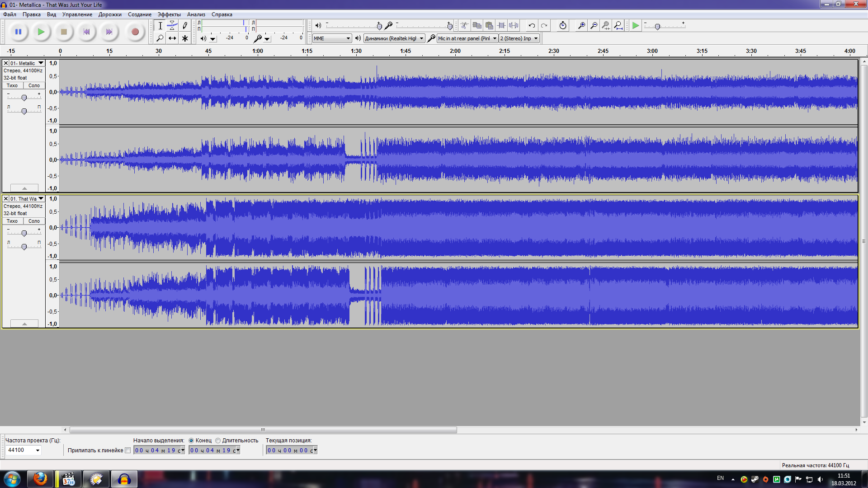Click the Undo arrow icon
The width and height of the screenshot is (868, 488).
click(532, 26)
